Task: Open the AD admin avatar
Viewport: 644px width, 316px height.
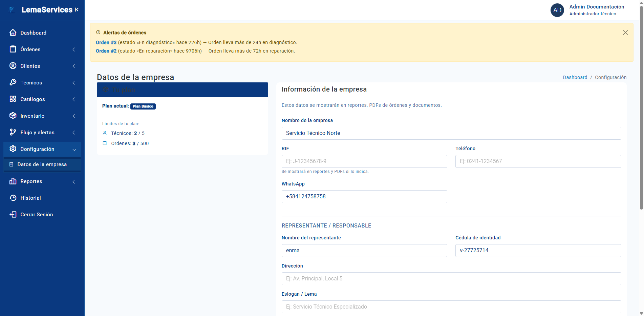Action: (557, 10)
